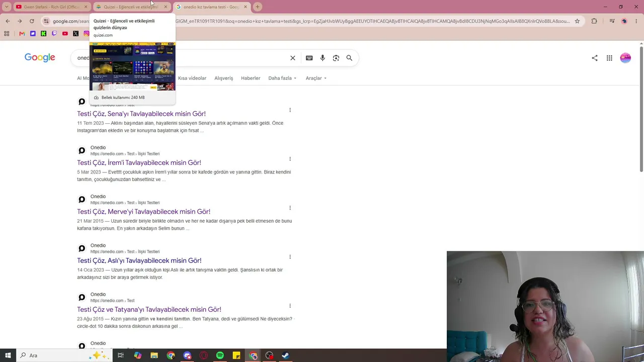Open a new Chrome tab
The width and height of the screenshot is (644, 362).
[258, 7]
